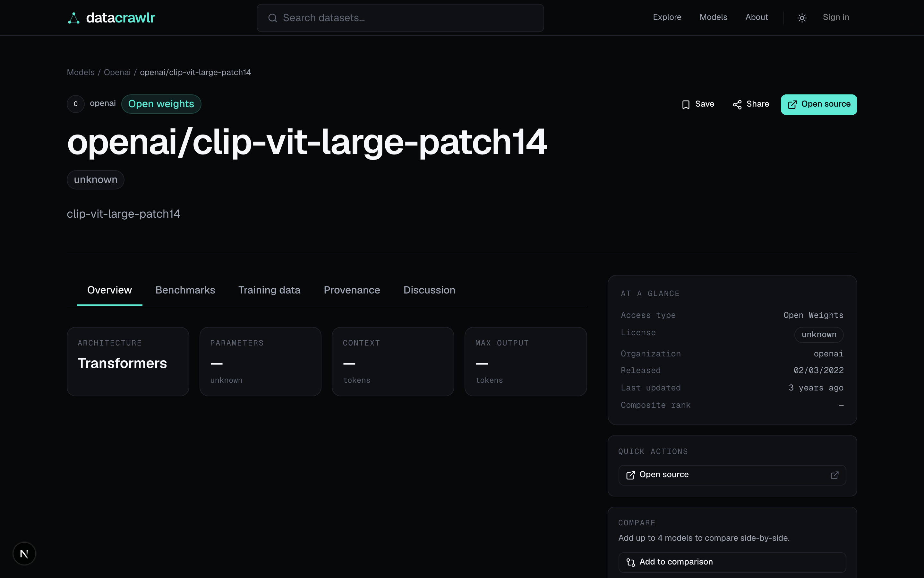This screenshot has height=578, width=924.
Task: Click the Open Weights access type value
Action: click(813, 315)
